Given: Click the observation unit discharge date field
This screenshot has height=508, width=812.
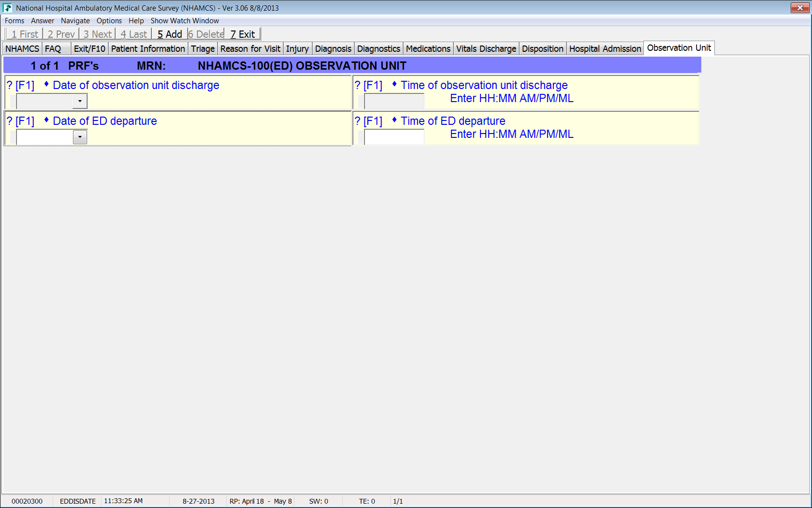Looking at the screenshot, I should [45, 101].
